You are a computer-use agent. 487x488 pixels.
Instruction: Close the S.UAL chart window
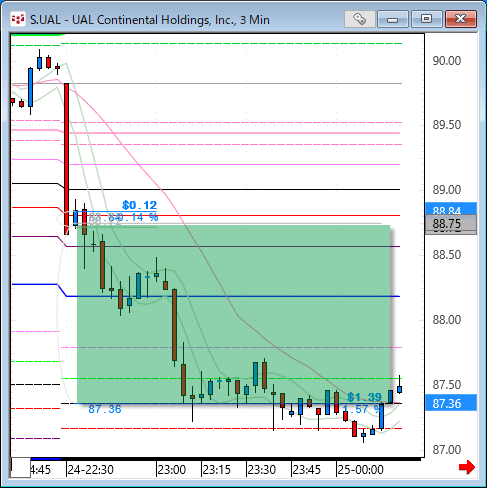pyautogui.click(x=461, y=19)
